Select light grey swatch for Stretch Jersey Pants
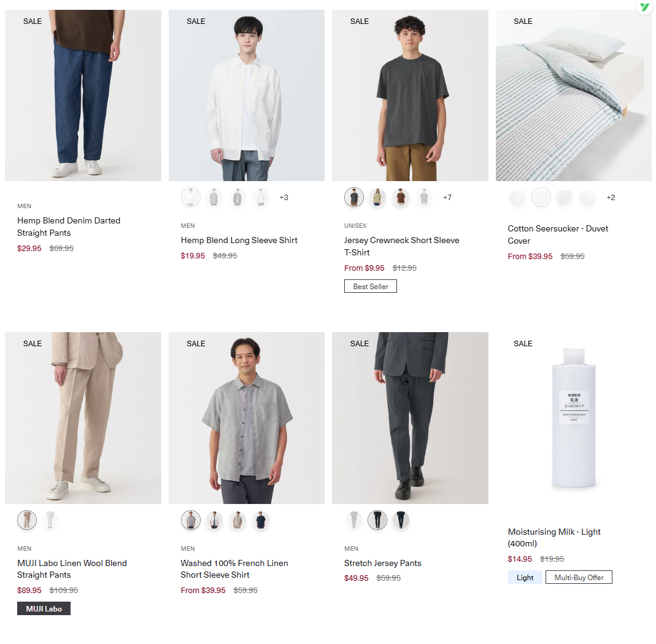The width and height of the screenshot is (656, 644). tap(354, 521)
